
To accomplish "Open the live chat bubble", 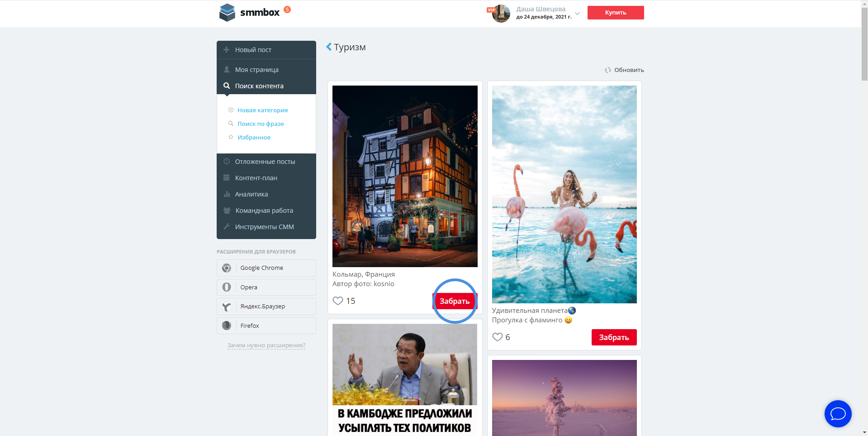I will coord(838,414).
